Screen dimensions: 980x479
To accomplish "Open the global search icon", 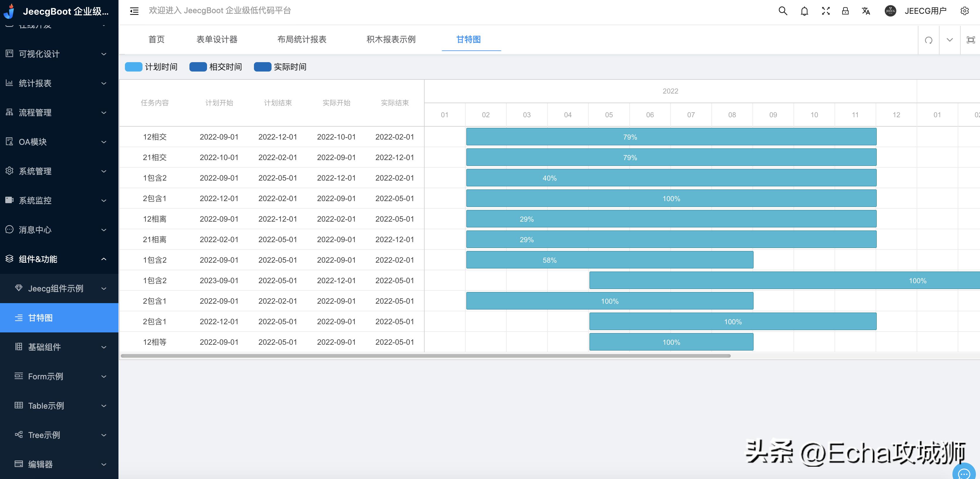I will [x=783, y=11].
